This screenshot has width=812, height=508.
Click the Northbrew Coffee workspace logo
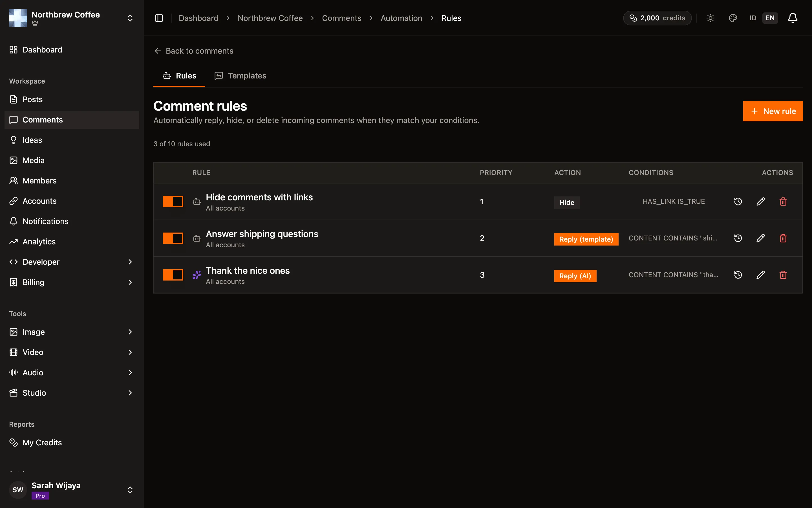(x=18, y=18)
